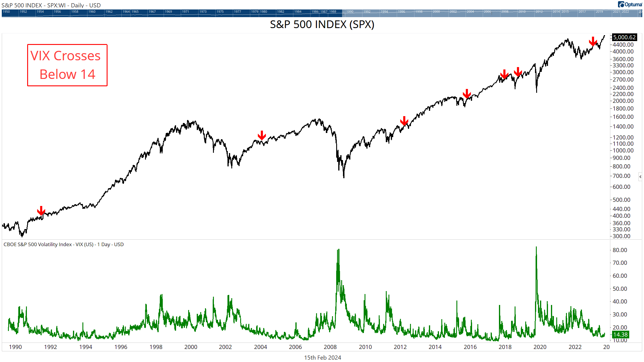Click the chart title 'S&P 500 INDEX (SPX)'
Viewport: 644px width, 362px height.
pyautogui.click(x=322, y=24)
